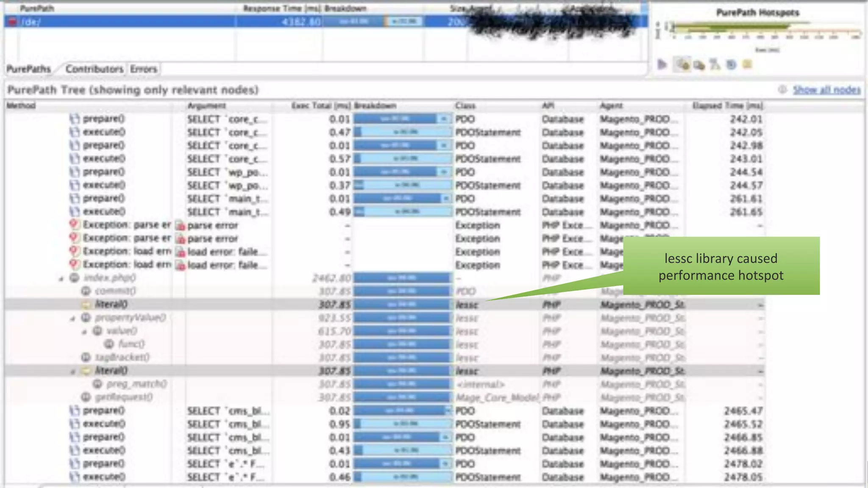
Task: Click the tagBracket() node icon
Action: [x=86, y=358]
